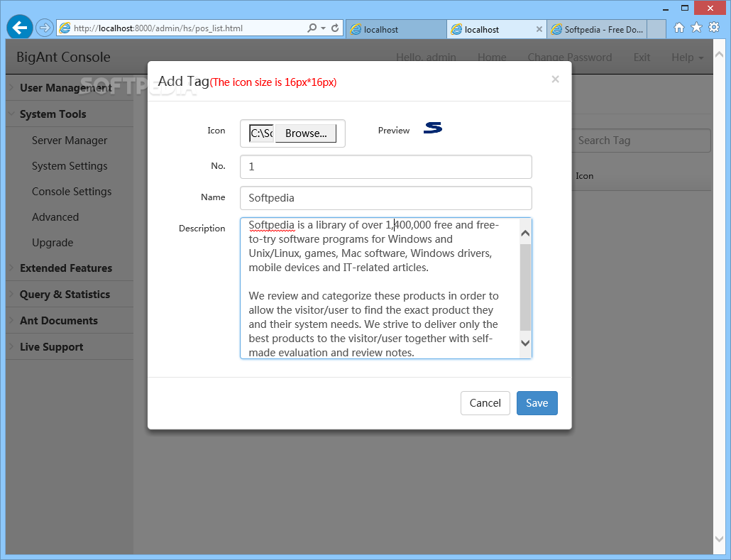Click the Cancel button

(485, 403)
